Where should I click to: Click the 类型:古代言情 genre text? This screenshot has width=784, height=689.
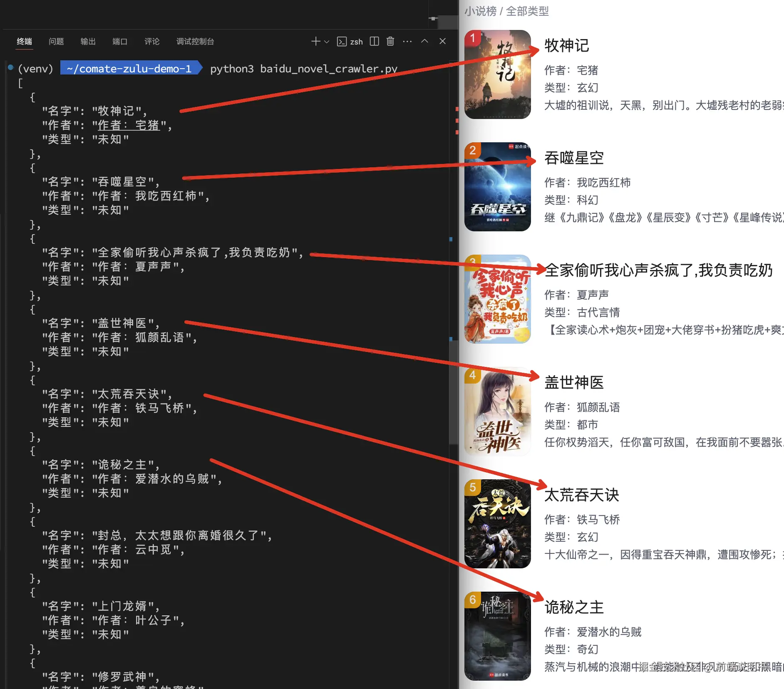pos(582,312)
